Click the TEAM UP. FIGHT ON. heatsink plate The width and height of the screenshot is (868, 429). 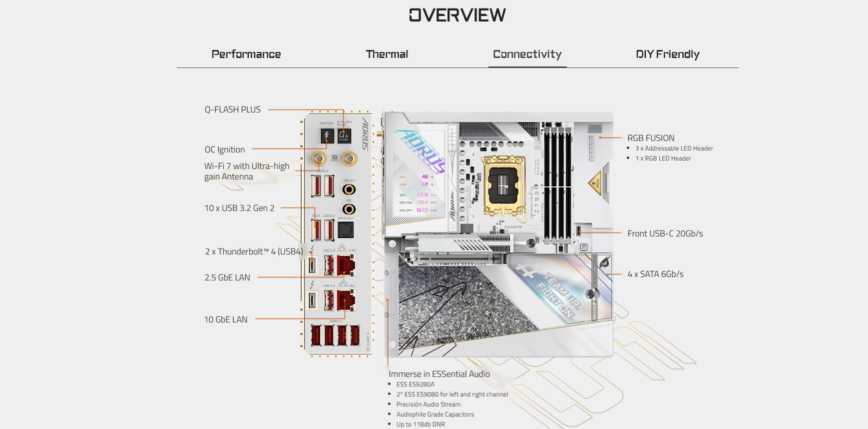559,290
